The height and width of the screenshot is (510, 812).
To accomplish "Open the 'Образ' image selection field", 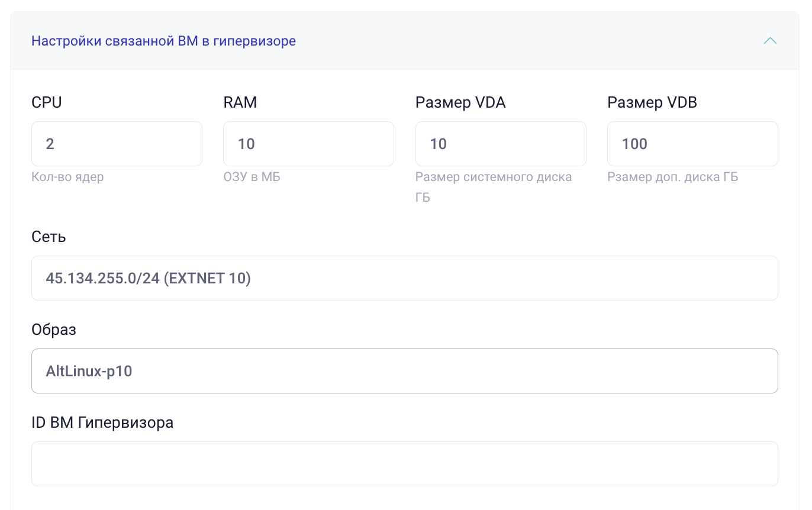I will 404,371.
